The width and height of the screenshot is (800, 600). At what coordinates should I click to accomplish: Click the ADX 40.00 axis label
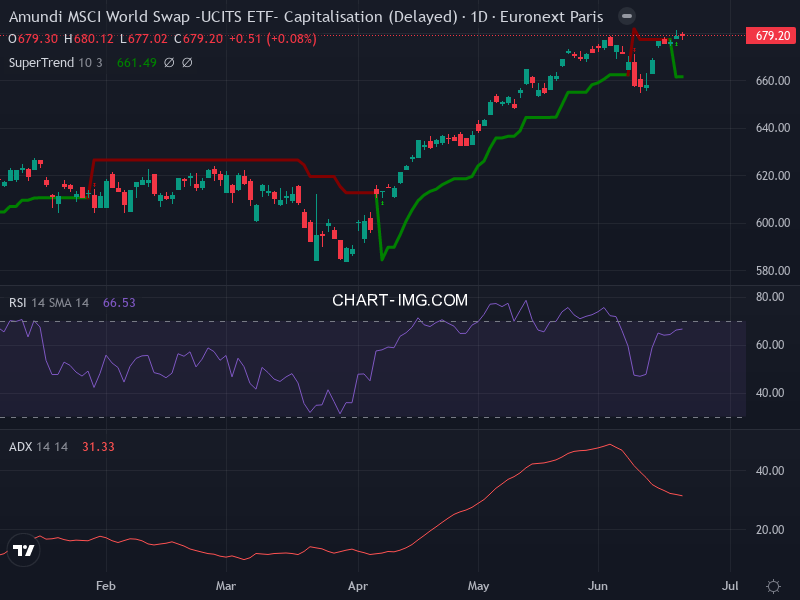point(770,470)
